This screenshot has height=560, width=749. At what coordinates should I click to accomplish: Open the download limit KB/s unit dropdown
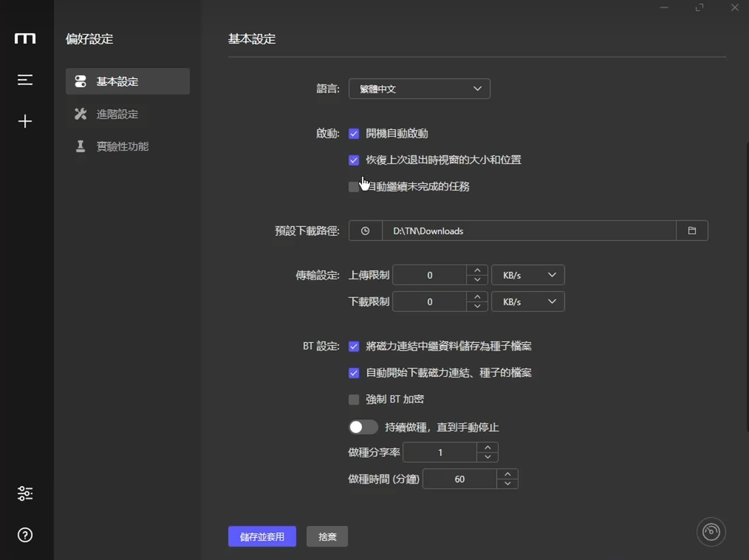pos(528,301)
